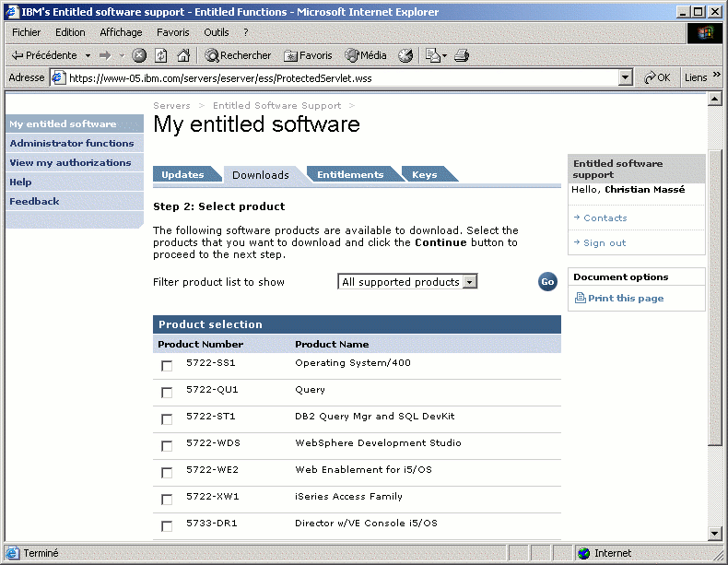Open the Edition menu
This screenshot has height=565, width=728.
(x=70, y=32)
